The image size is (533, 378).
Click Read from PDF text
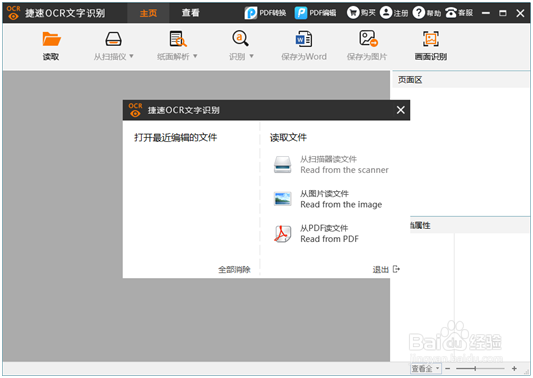[x=329, y=239]
